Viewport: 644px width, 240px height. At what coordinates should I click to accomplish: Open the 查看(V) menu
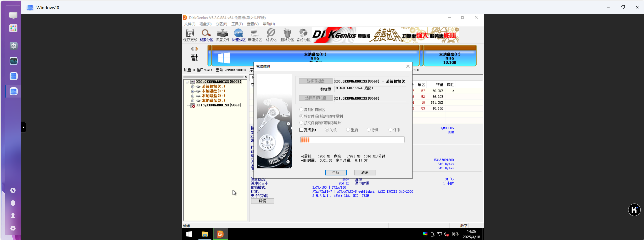tap(253, 24)
